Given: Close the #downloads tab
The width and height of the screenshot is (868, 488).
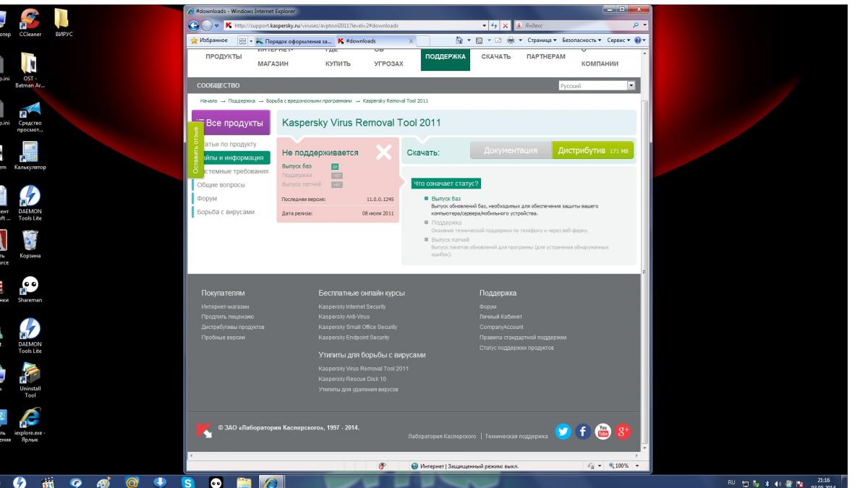Looking at the screenshot, I should 411,40.
